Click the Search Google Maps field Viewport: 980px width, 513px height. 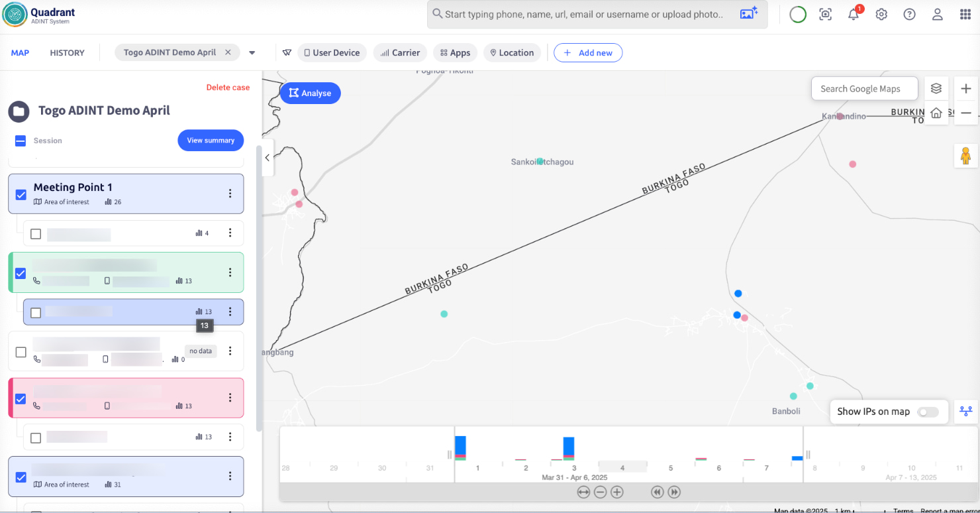[x=864, y=89]
